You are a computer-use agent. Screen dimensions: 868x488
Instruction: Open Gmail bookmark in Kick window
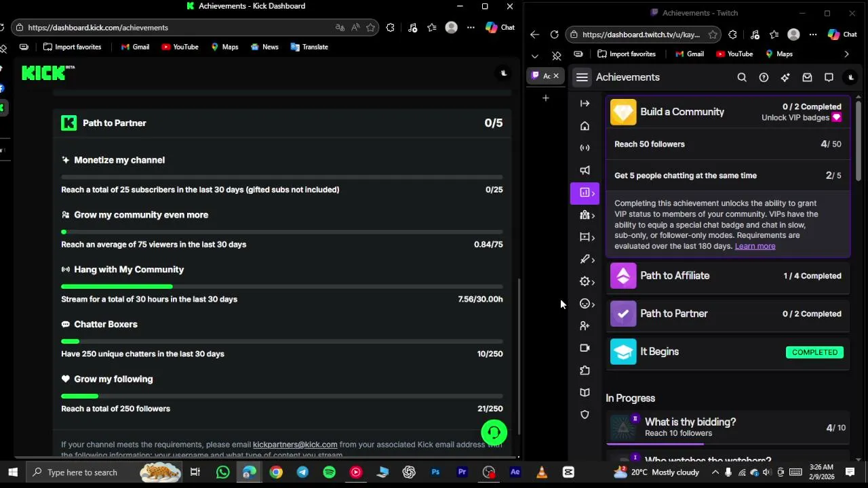point(135,47)
